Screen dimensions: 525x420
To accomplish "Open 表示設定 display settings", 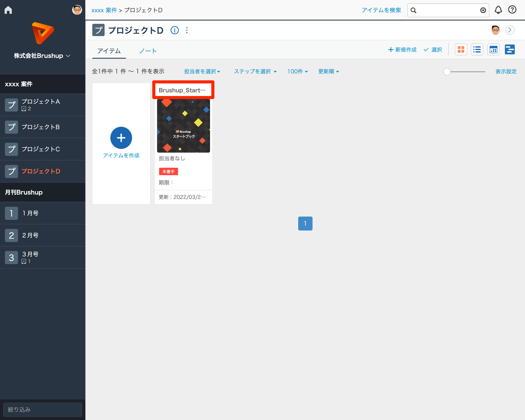I will (506, 71).
